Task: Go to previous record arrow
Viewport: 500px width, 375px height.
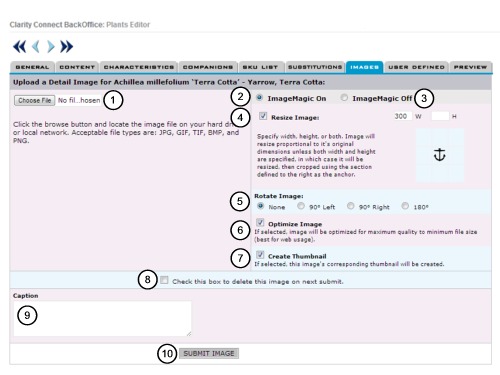Action: (36, 47)
